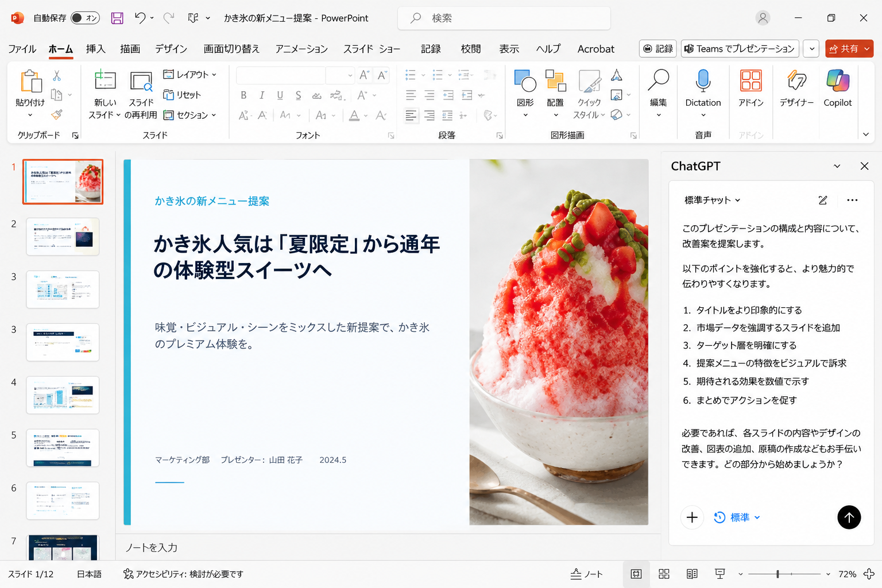Click the new chat edit icon in ChatGPT
This screenshot has width=882, height=588.
(823, 200)
